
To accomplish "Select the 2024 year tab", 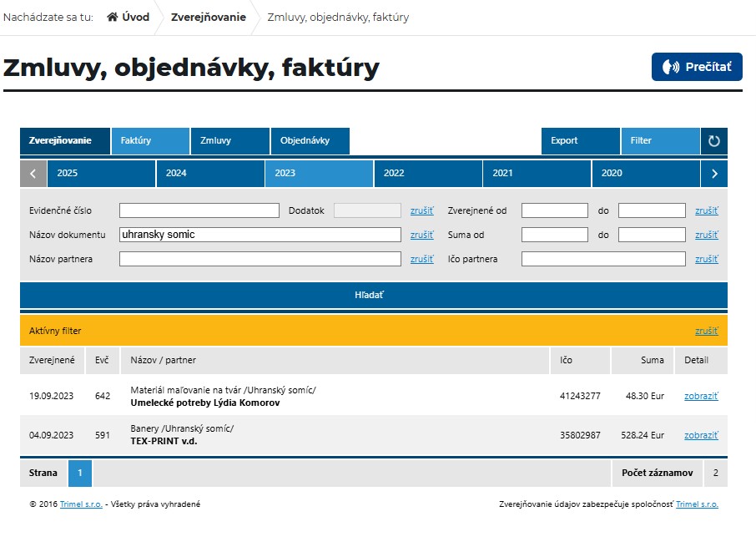I will click(210, 174).
